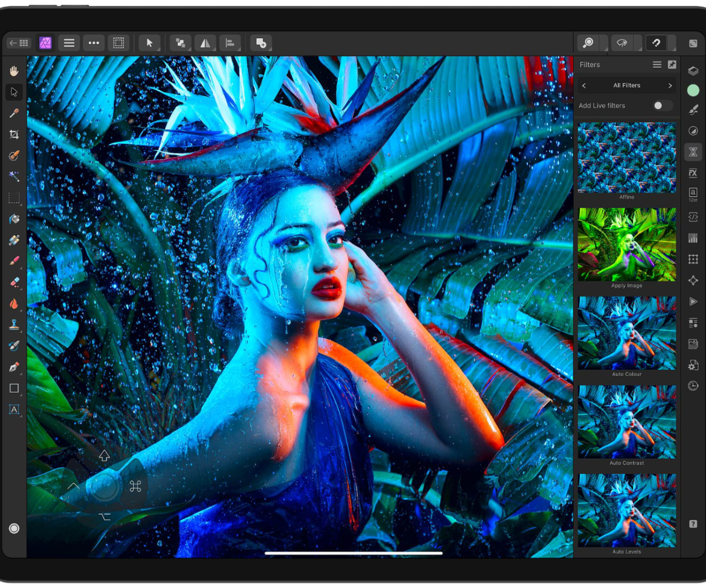The width and height of the screenshot is (706, 588).
Task: Open the Channels studio icon
Action: (692, 238)
